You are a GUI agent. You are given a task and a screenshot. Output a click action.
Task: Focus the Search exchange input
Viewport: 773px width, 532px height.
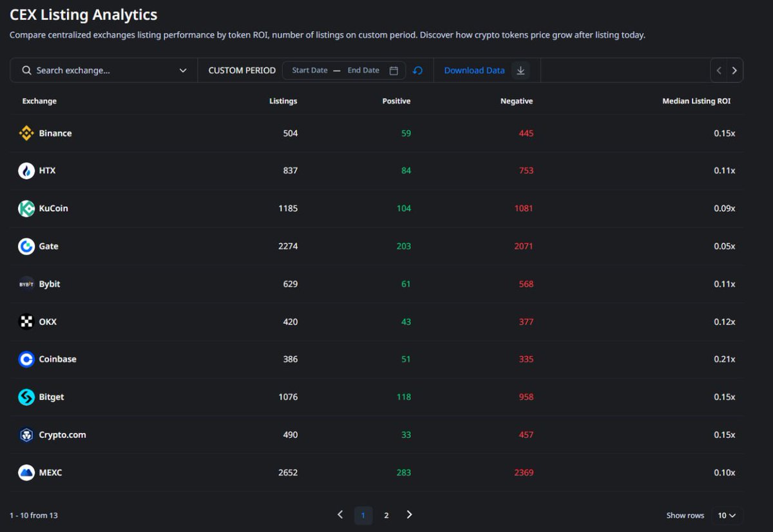(103, 70)
